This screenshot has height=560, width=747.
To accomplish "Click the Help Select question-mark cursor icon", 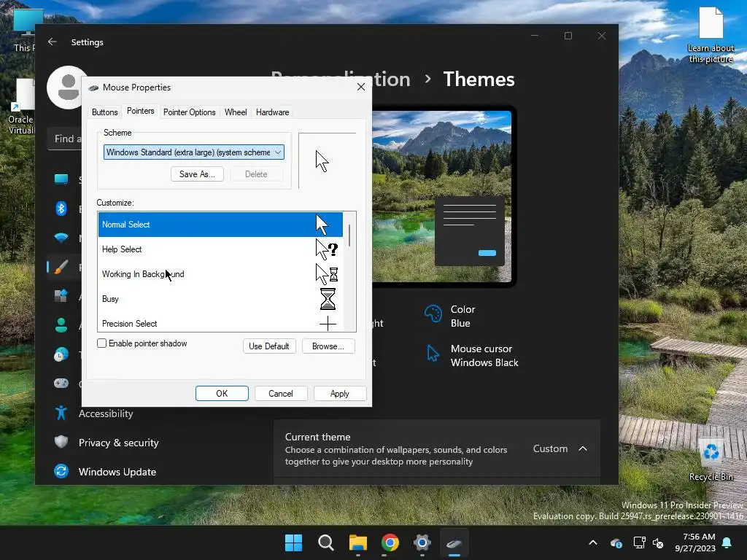I will pos(327,249).
